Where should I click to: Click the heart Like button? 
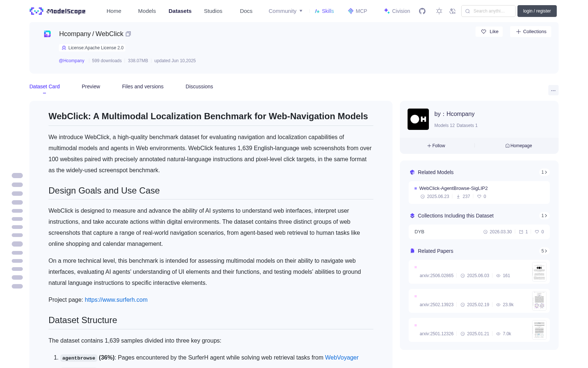(489, 32)
